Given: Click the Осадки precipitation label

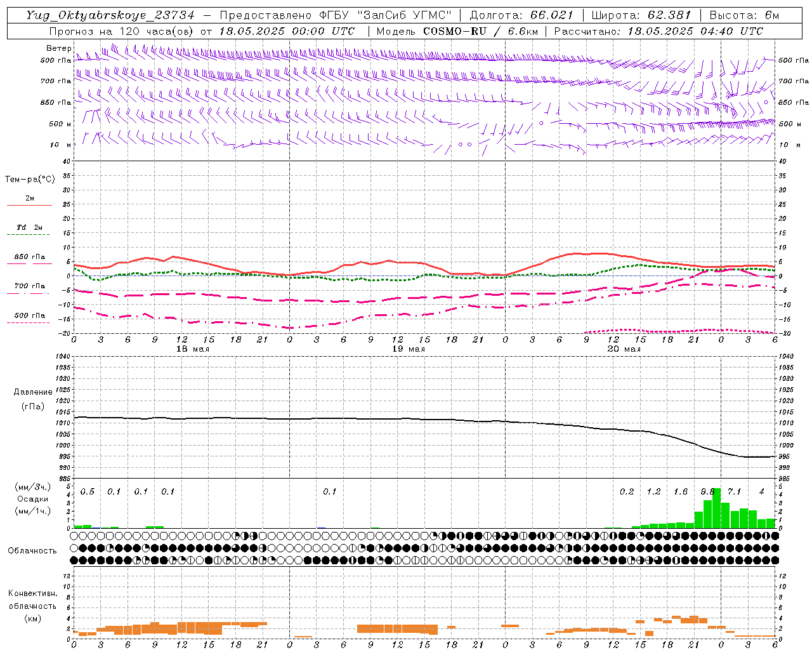Looking at the screenshot, I should (32, 499).
